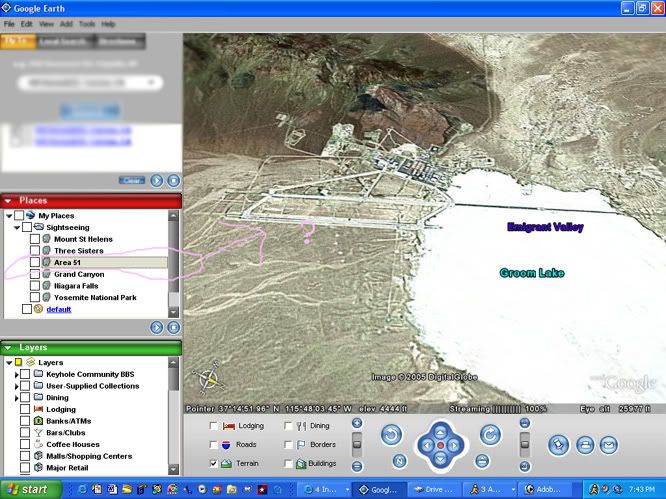Open the Windows start menu
666x499 pixels.
click(x=30, y=489)
